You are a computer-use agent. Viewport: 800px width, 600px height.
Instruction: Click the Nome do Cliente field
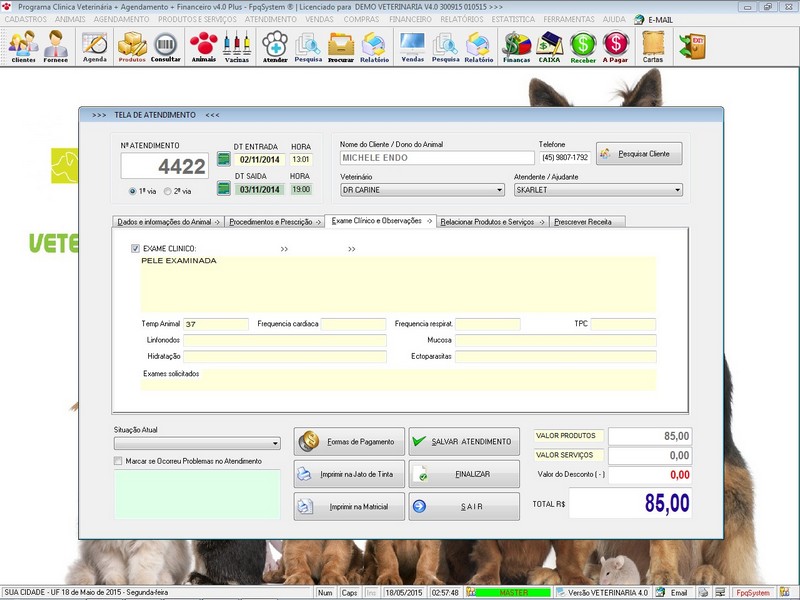tap(437, 158)
